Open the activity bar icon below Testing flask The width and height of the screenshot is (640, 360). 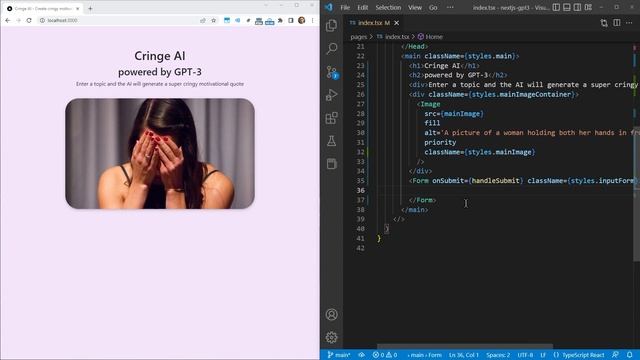pos(331,164)
